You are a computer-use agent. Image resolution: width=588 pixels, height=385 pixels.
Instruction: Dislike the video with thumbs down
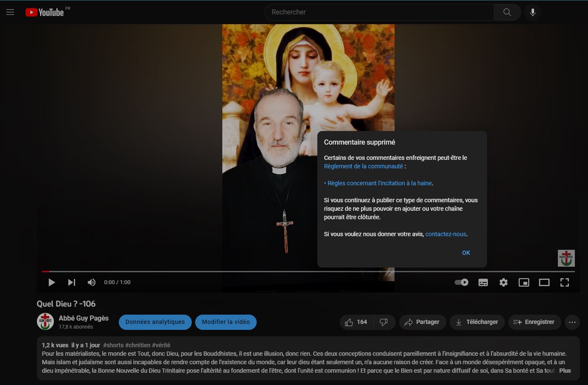pyautogui.click(x=384, y=322)
